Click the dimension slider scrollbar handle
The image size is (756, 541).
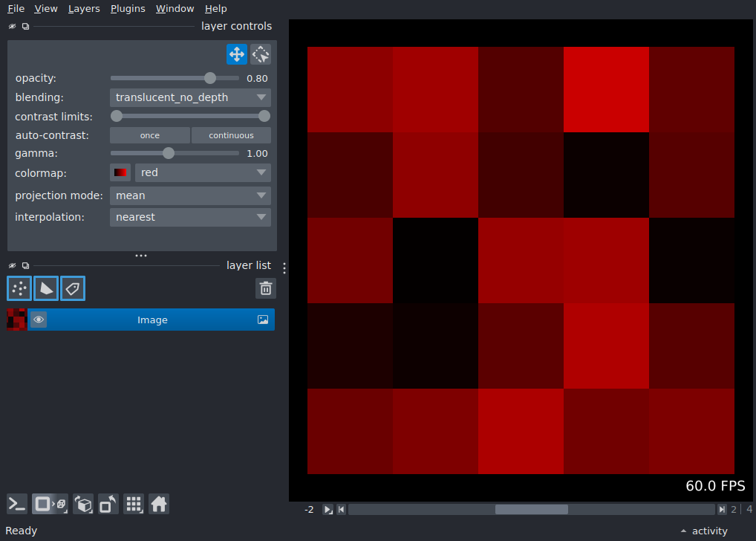tap(531, 510)
